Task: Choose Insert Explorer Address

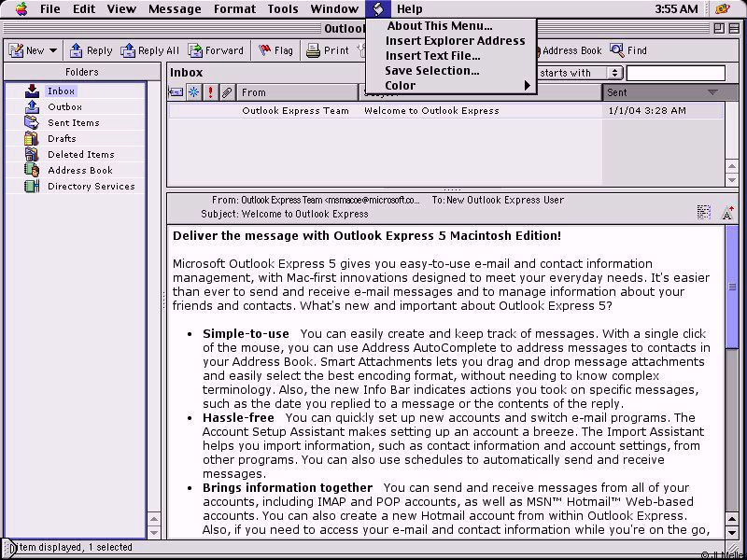Action: (451, 40)
